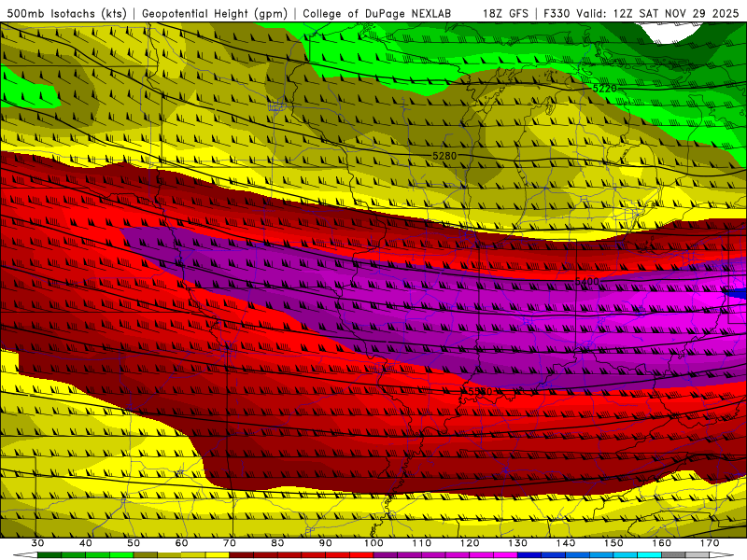
Task: Click the color bar label 100
Action: point(373,543)
